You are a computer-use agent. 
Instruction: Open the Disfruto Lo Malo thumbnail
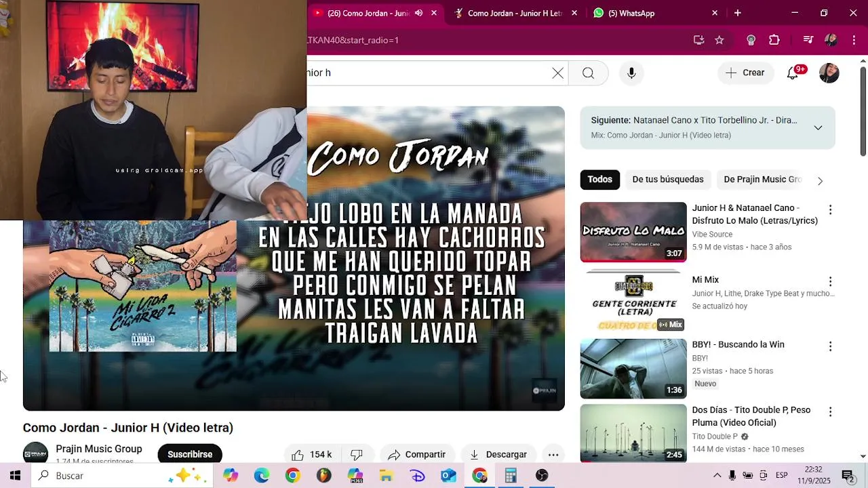pos(633,232)
